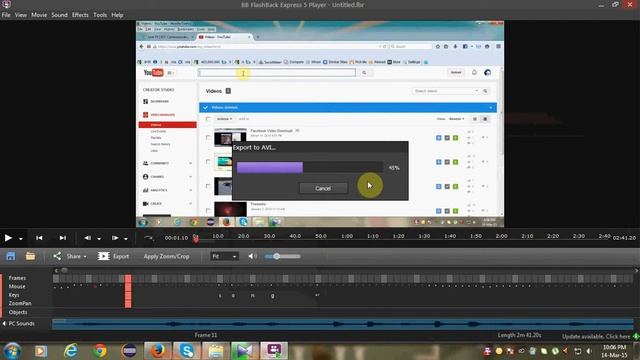
Task: Open Google Chrome from the taskbar
Action: pyautogui.click(x=99, y=351)
